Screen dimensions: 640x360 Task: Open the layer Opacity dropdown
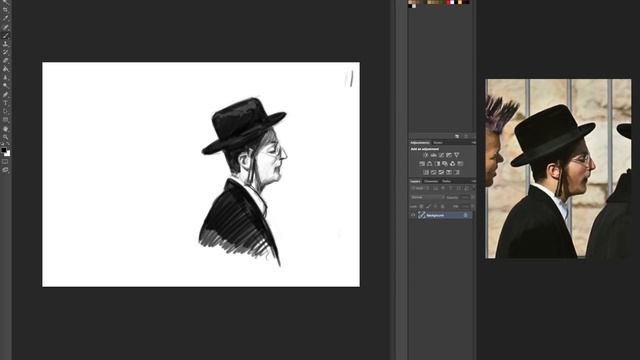pyautogui.click(x=473, y=197)
